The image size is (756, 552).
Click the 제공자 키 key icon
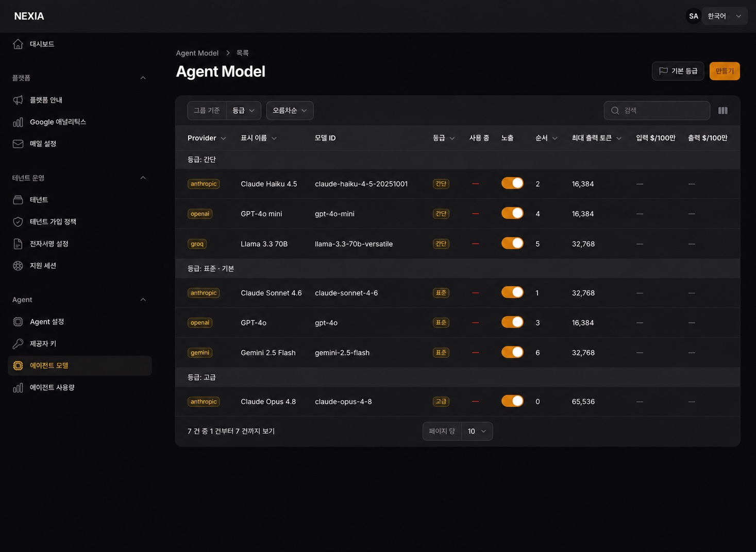tap(18, 343)
